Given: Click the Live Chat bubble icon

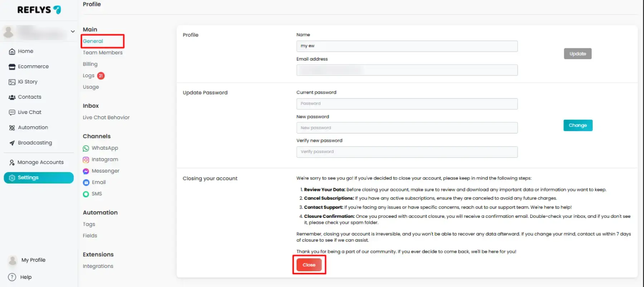Looking at the screenshot, I should tap(12, 113).
